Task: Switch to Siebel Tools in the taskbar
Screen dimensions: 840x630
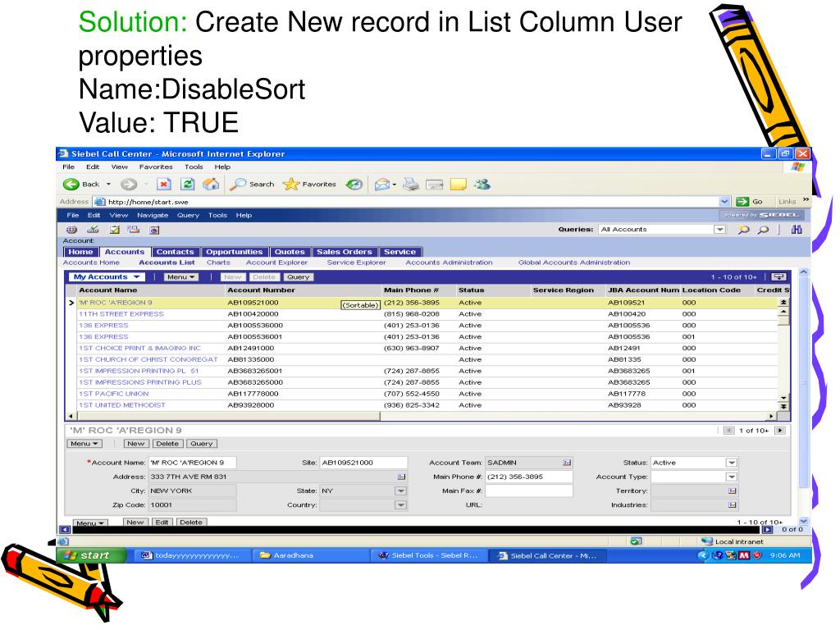Action: (x=428, y=555)
